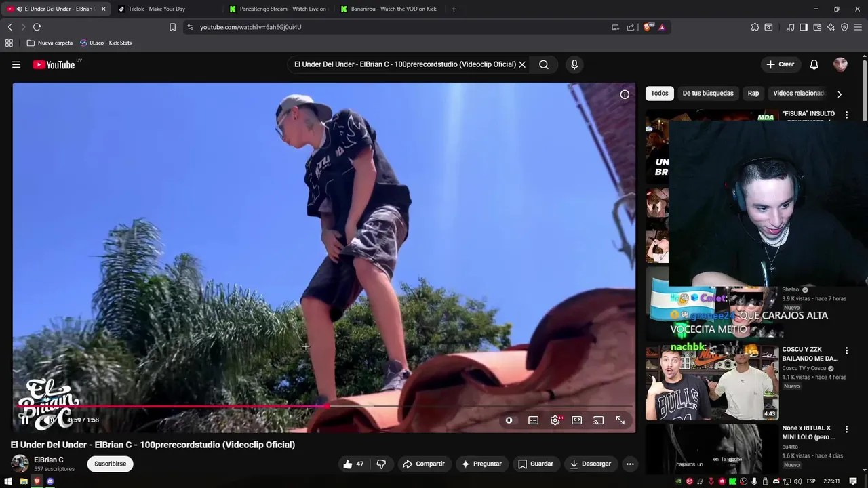Open a new browser tab

[x=454, y=9]
